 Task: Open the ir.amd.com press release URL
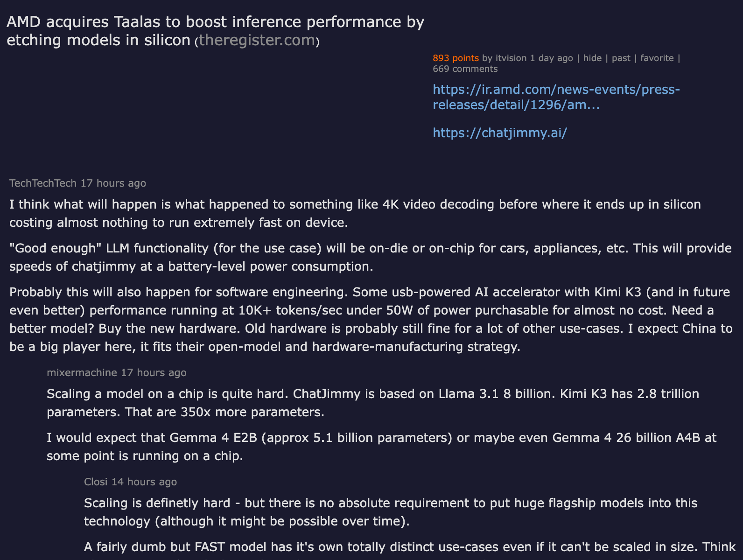pyautogui.click(x=556, y=97)
